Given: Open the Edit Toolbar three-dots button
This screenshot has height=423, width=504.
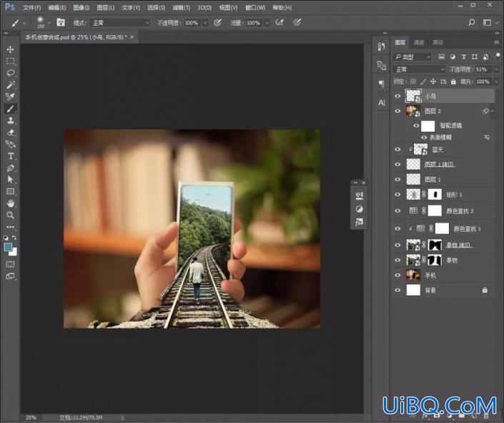Looking at the screenshot, I should point(10,227).
